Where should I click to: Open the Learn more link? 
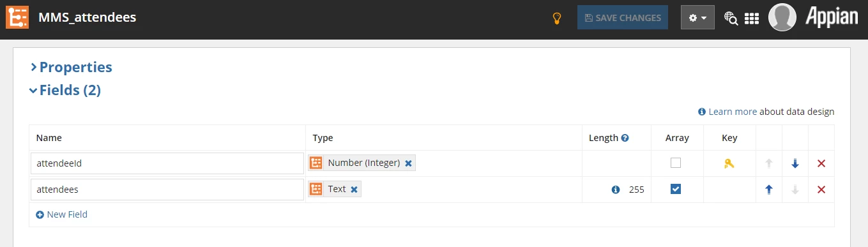[x=733, y=112]
